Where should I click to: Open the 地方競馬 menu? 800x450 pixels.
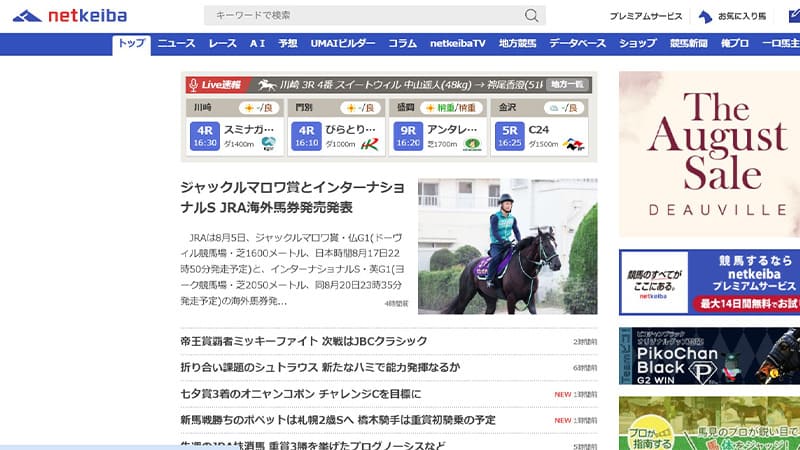coord(517,44)
